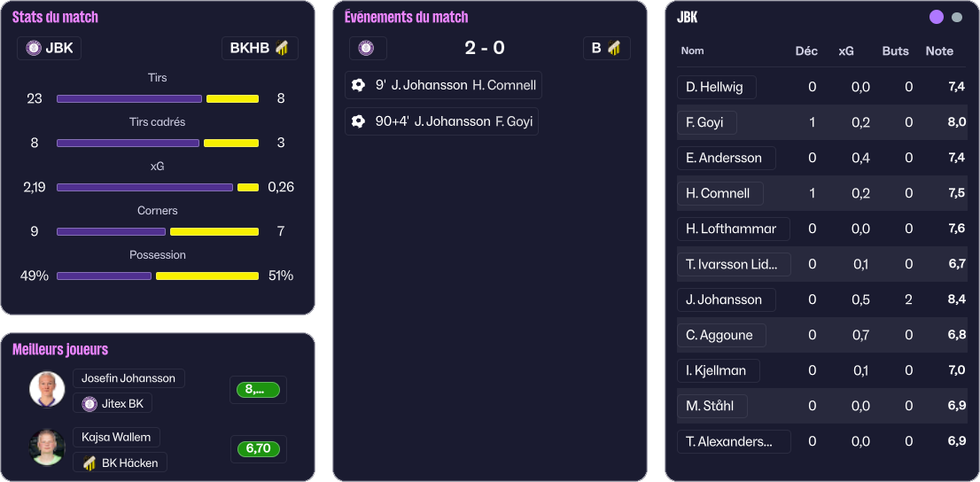Click the JBK club crest in Stats du match
Screen dimensions: 980x482
34,48
